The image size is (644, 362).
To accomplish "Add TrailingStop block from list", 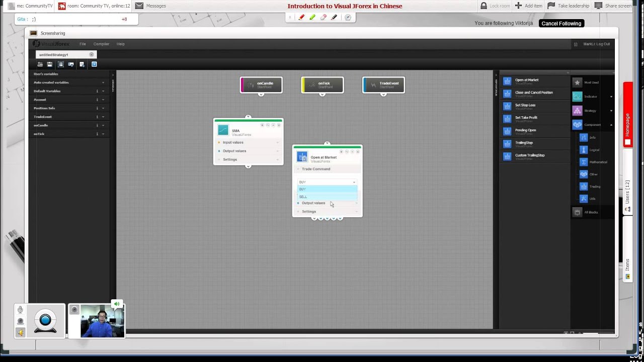I will 535,144.
